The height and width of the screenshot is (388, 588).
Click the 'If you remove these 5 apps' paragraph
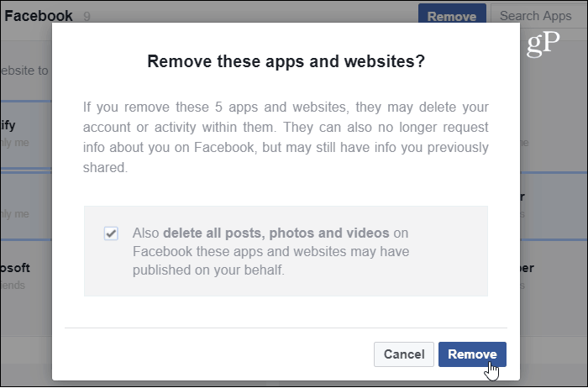(286, 137)
